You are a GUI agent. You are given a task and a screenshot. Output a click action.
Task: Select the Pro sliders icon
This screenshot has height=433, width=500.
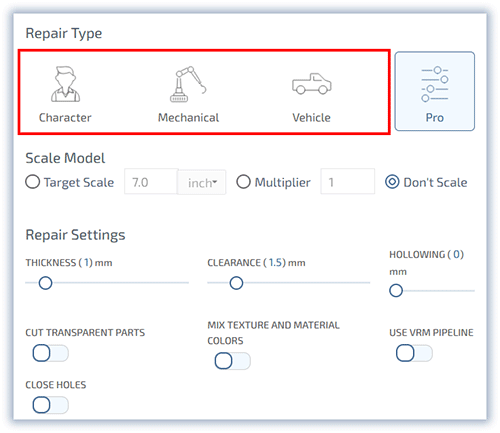[x=435, y=84]
